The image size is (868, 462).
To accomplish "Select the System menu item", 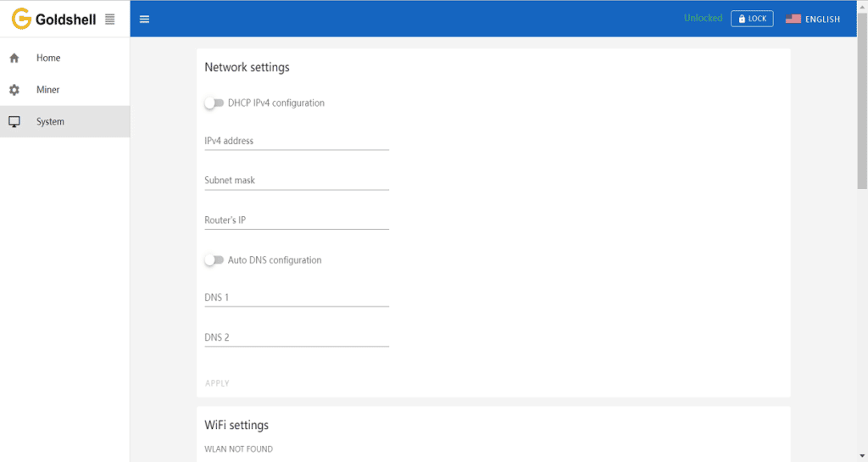I will coord(64,122).
